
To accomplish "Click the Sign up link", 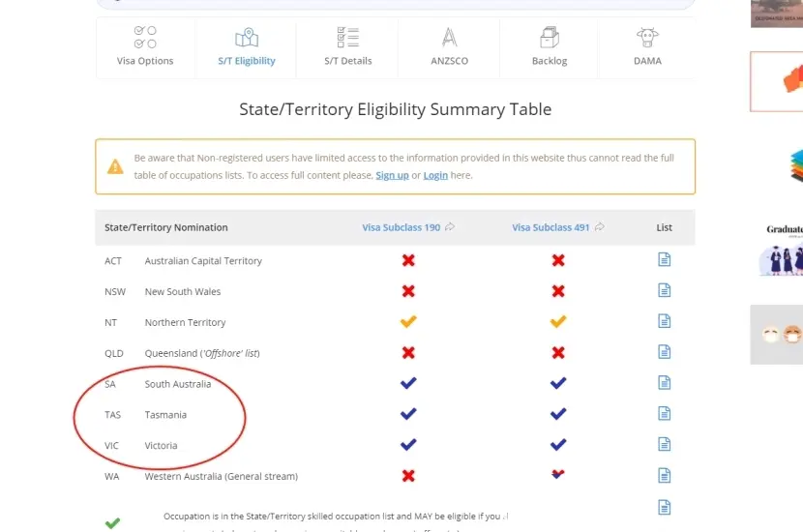I will (392, 175).
